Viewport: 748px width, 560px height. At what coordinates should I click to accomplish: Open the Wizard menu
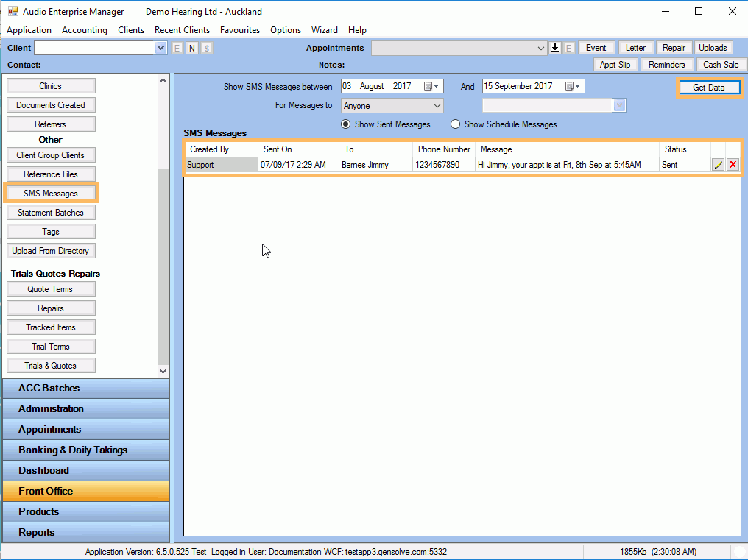[x=324, y=30]
